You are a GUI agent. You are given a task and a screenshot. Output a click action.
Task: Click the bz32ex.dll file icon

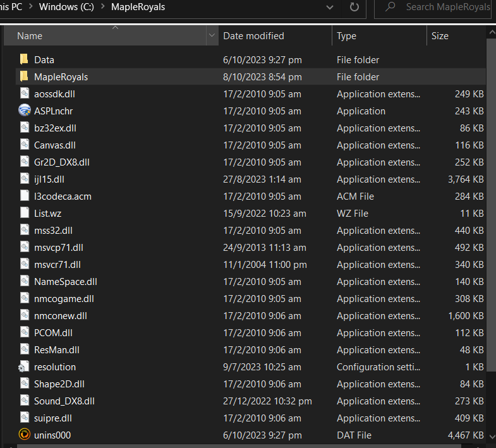click(x=25, y=128)
